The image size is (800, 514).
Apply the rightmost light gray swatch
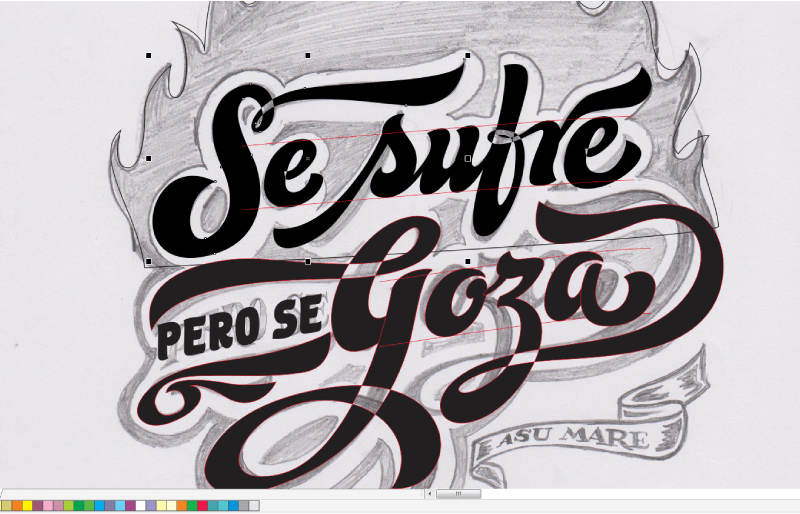[254, 506]
